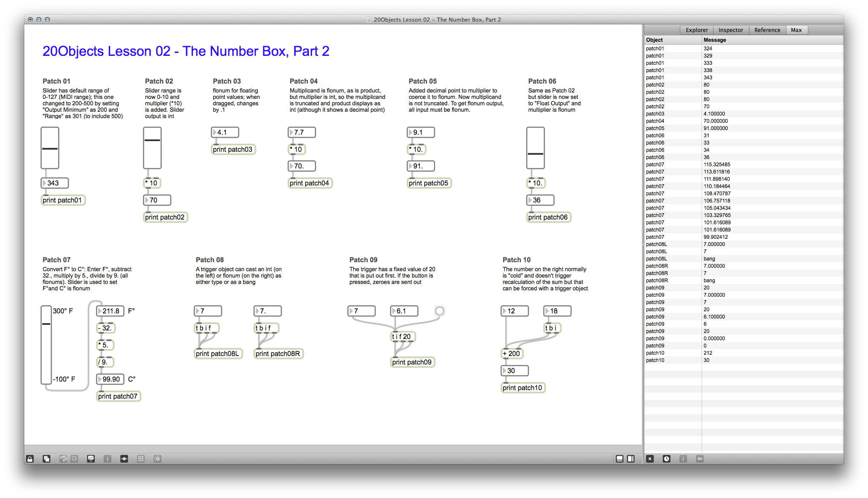The image size is (868, 498).
Task: Click the bang button in Patch 09
Action: point(440,311)
